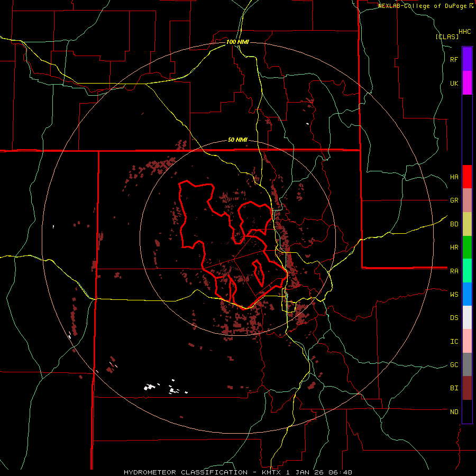
Task: Select the GR salmon legend swatch
Action: click(467, 200)
